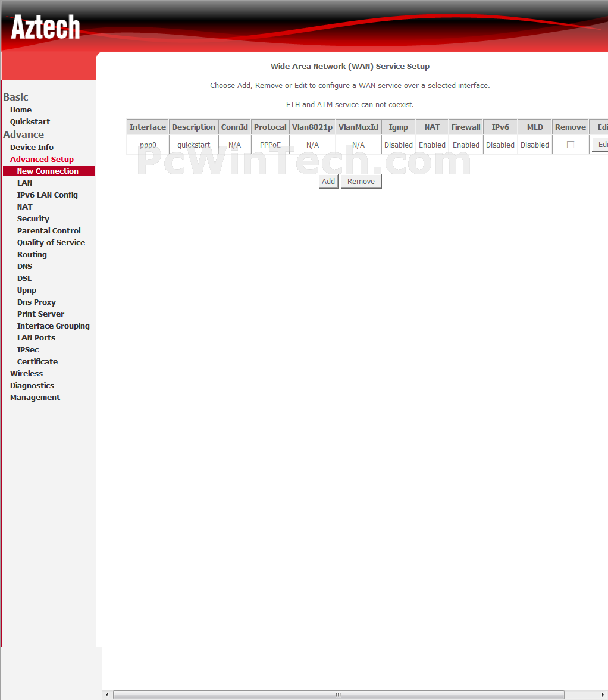This screenshot has width=608, height=700.
Task: Click the VlanMuxId column header
Action: pyautogui.click(x=358, y=127)
